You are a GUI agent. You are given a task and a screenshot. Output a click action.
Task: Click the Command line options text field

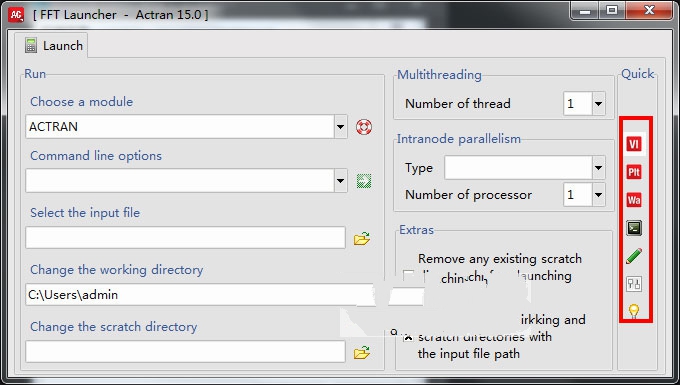pyautogui.click(x=180, y=181)
